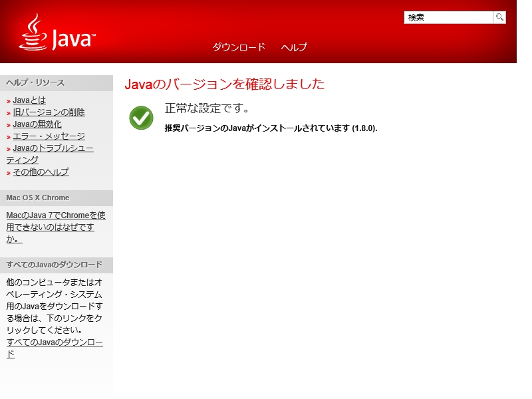Click the ヘルプ・リソース sidebar heading
The image size is (532, 399).
coord(35,82)
